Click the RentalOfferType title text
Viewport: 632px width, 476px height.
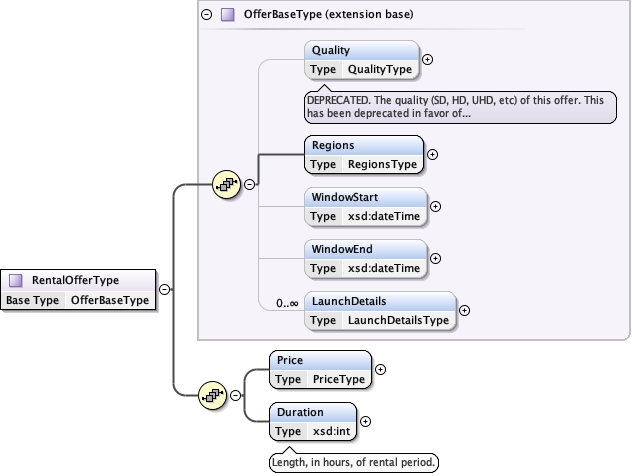click(75, 280)
